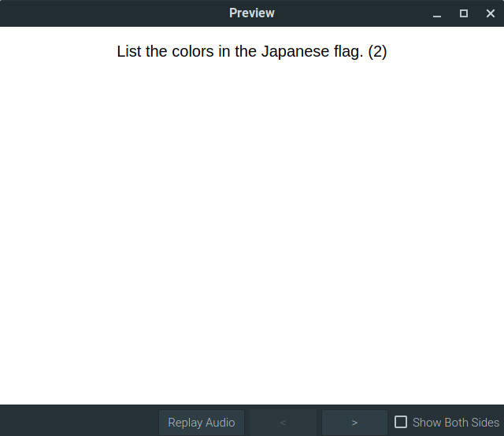The height and width of the screenshot is (436, 504).
Task: Click the word "Sides" beside the checkbox
Action: (484, 423)
